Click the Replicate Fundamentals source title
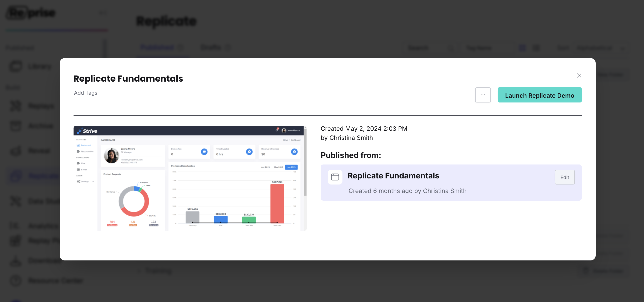The width and height of the screenshot is (644, 302). click(x=393, y=176)
